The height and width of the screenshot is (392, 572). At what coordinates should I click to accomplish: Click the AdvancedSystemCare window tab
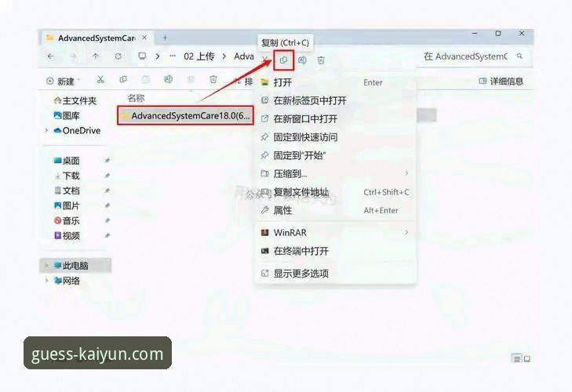click(x=97, y=38)
